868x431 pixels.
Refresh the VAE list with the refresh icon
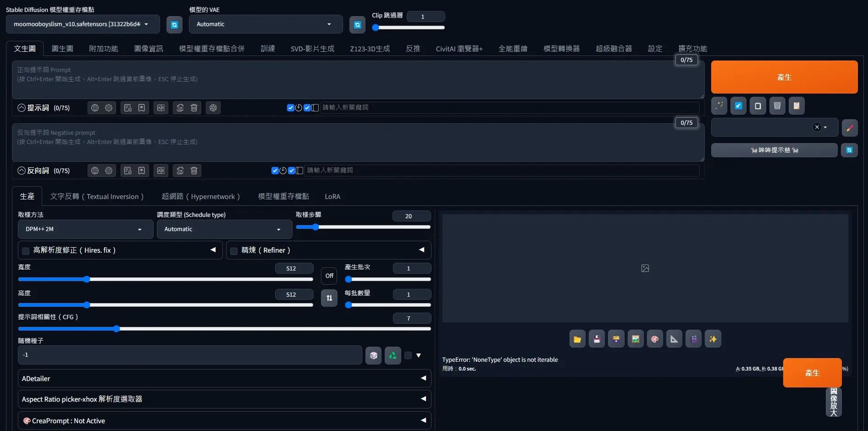click(x=357, y=25)
